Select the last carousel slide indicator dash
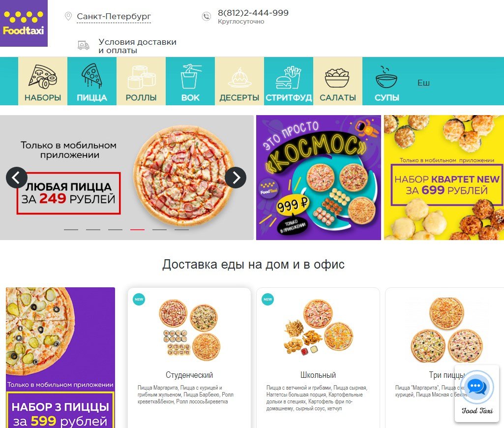The width and height of the screenshot is (504, 428). 181,230
